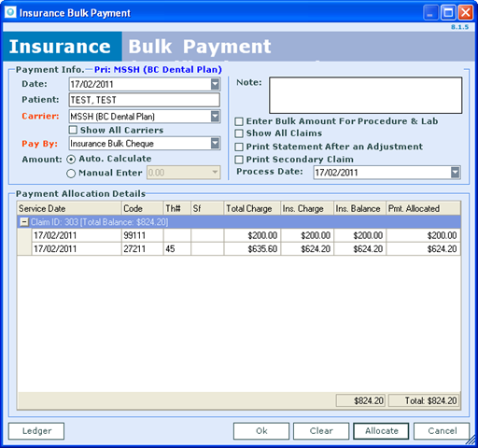Enable Show All Claims checkbox
Image resolution: width=478 pixels, height=448 pixels.
[239, 133]
